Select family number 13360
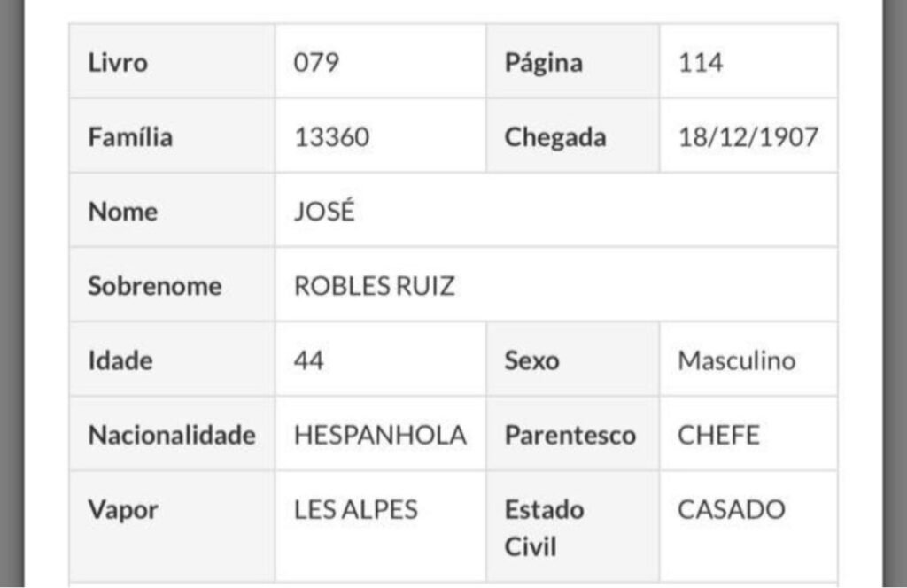 332,137
